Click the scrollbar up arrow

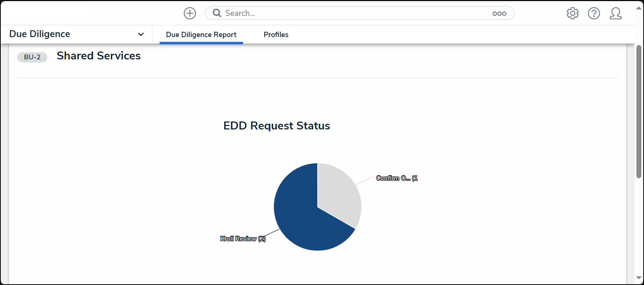[639, 8]
